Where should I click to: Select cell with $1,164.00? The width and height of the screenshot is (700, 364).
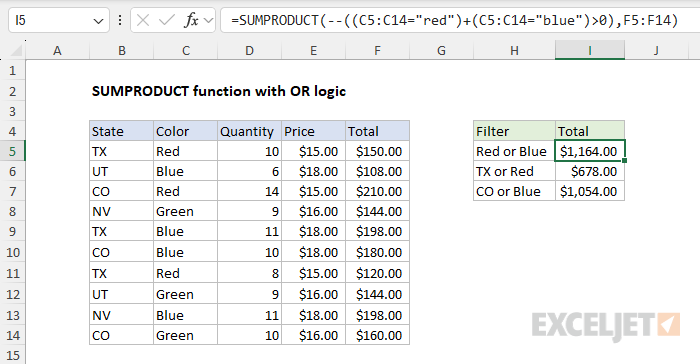590,151
